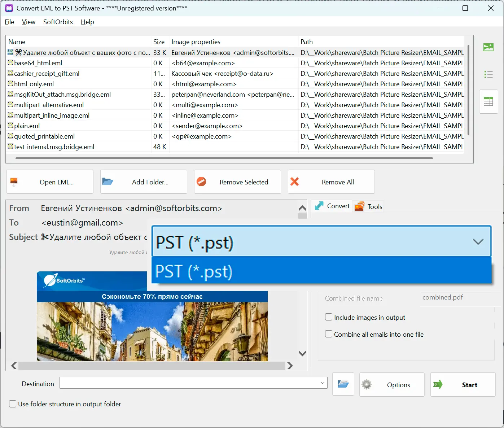Open the Options dialog
The height and width of the screenshot is (428, 504).
(x=392, y=385)
